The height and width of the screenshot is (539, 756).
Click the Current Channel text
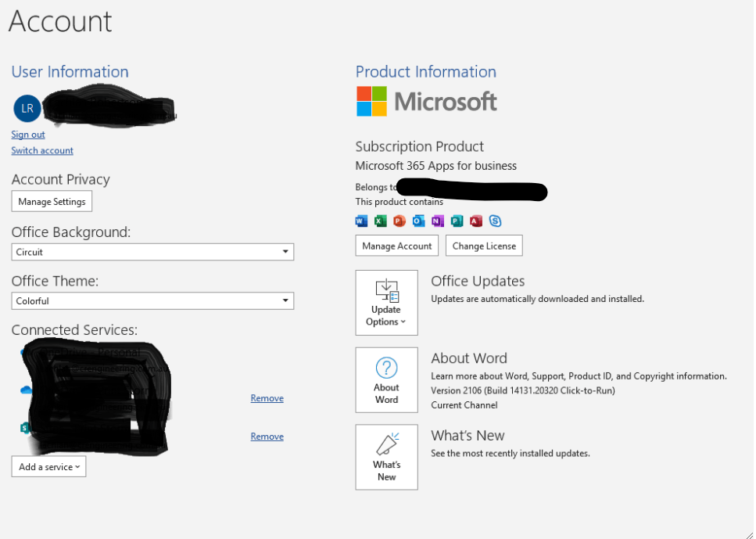464,405
